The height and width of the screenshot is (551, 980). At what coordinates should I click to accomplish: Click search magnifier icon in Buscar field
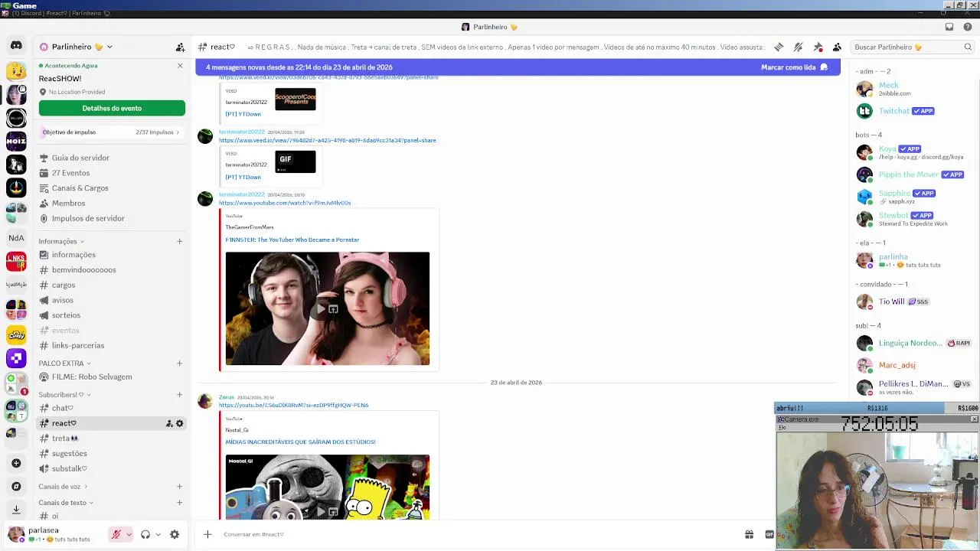(x=968, y=47)
